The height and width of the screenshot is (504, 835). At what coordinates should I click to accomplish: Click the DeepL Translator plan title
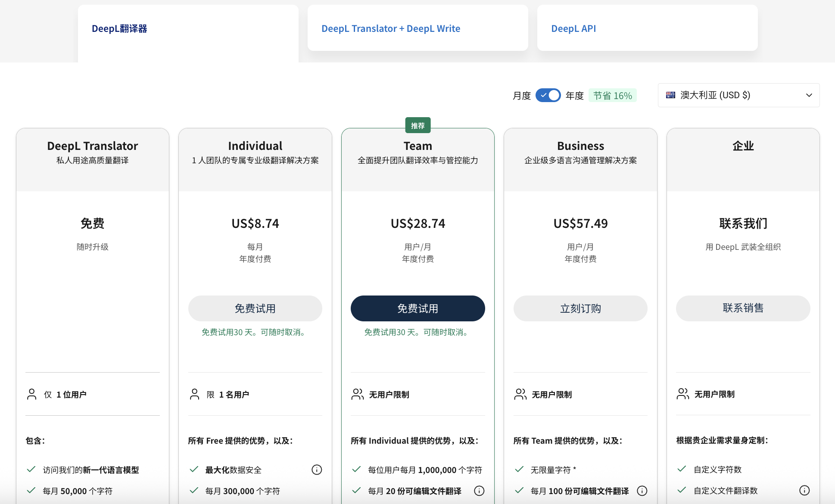coord(93,146)
